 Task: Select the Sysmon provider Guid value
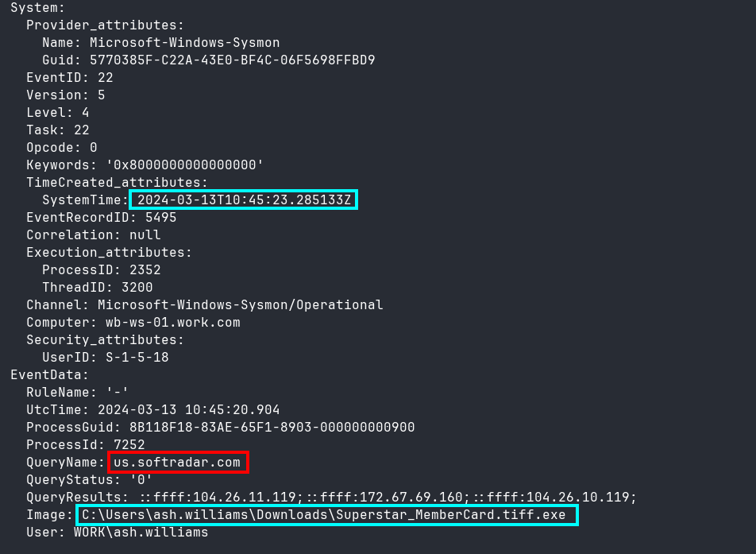233,60
